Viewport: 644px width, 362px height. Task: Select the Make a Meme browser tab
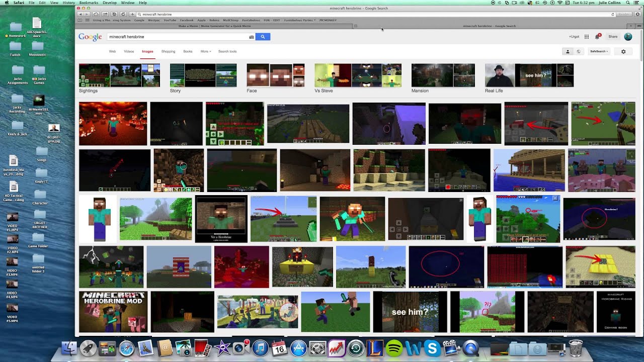tap(215, 26)
